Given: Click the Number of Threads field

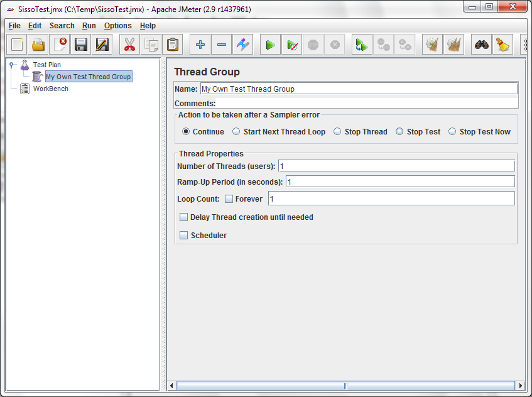Looking at the screenshot, I should pyautogui.click(x=396, y=166).
